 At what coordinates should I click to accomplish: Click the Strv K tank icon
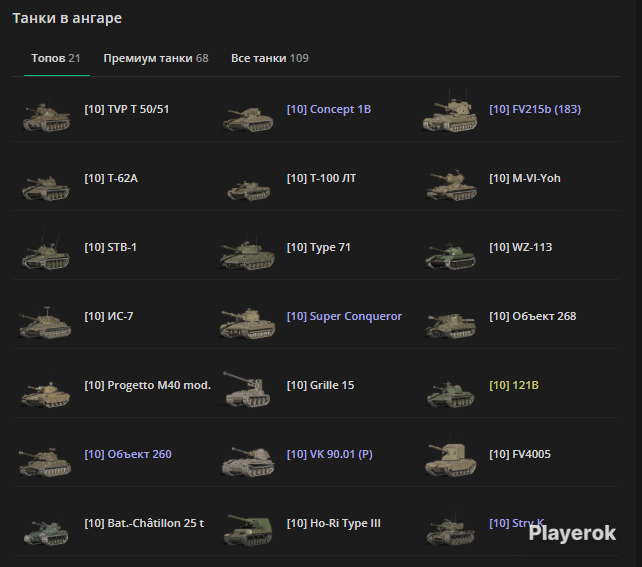coord(450,531)
